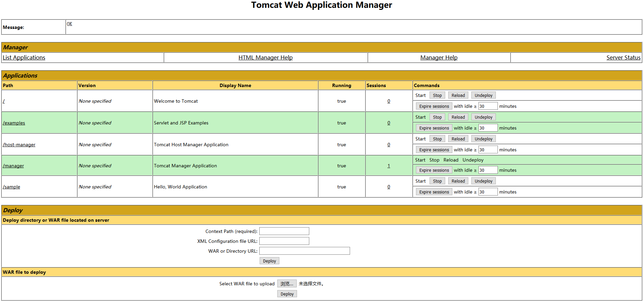The width and height of the screenshot is (644, 302).
Task: Stop the /examples application
Action: (437, 117)
